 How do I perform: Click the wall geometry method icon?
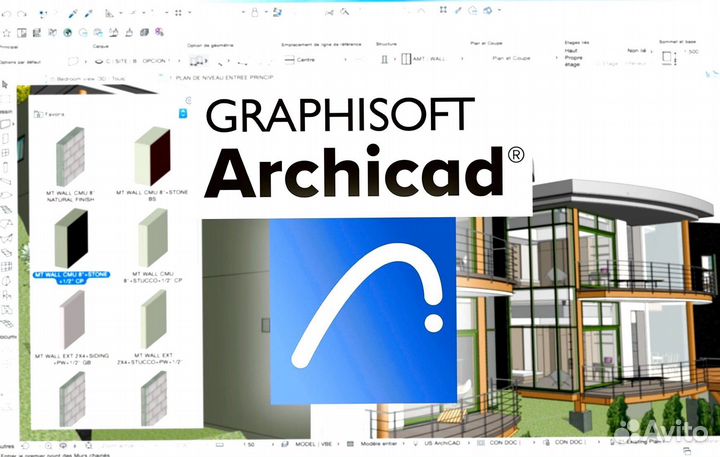(x=197, y=61)
